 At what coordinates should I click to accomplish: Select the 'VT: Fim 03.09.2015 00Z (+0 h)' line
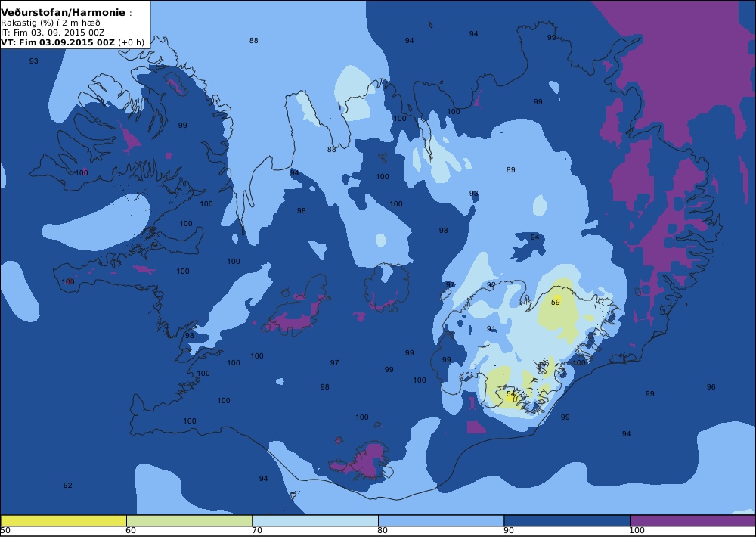[x=73, y=42]
